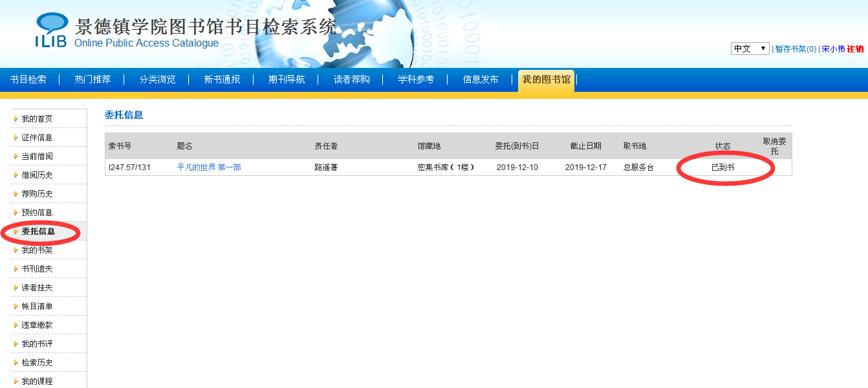Click the arrow icon beside 我的书架
The height and width of the screenshot is (388, 868).
pyautogui.click(x=16, y=250)
